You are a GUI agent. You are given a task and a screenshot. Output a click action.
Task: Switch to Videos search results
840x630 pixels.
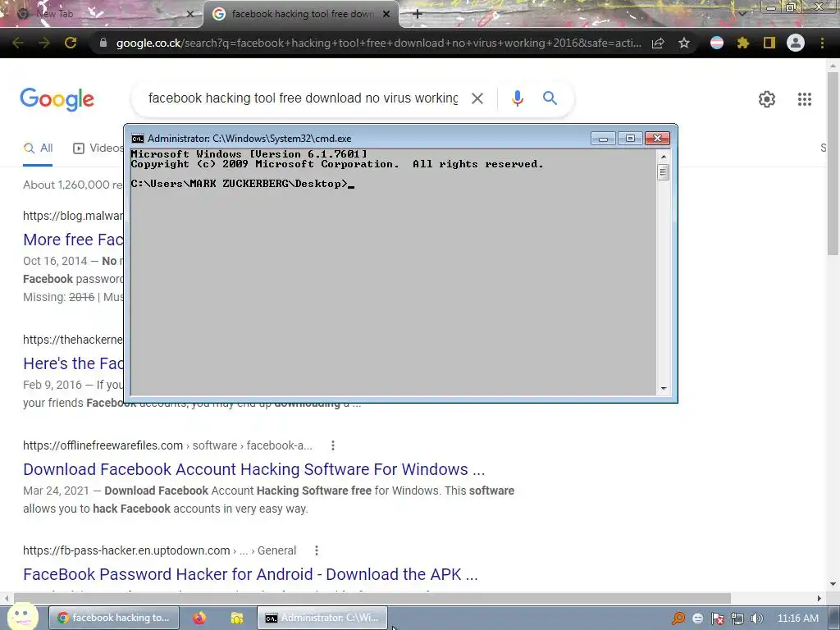click(x=98, y=148)
